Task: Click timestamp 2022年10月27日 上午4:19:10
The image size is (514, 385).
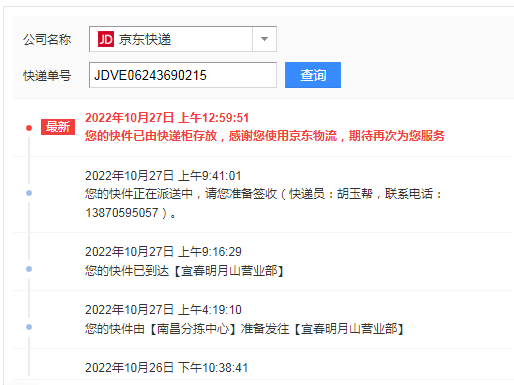Action: click(x=163, y=310)
